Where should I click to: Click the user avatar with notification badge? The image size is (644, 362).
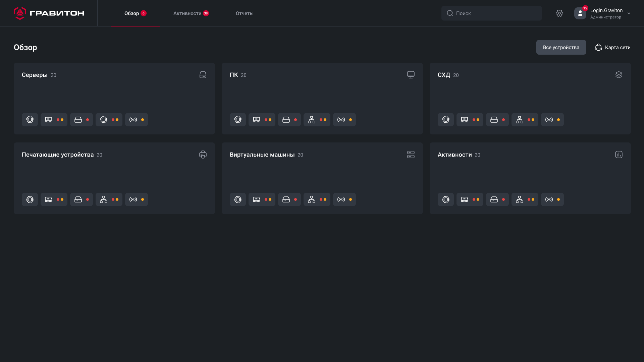coord(580,13)
